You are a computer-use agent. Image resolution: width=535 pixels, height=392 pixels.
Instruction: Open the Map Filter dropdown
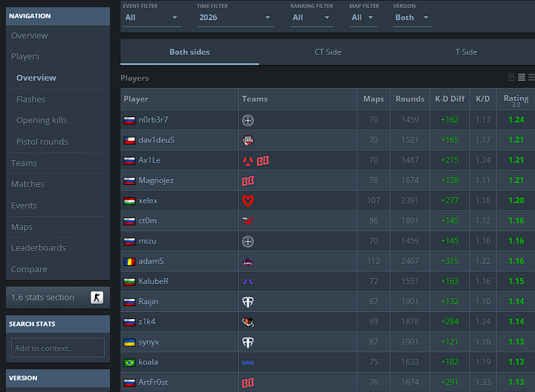coord(363,18)
